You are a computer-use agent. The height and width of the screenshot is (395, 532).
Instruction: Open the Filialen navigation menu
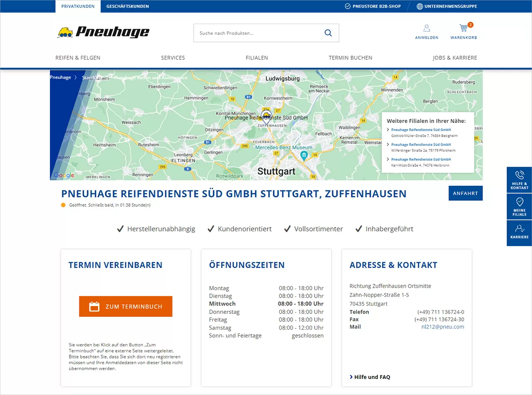[256, 58]
